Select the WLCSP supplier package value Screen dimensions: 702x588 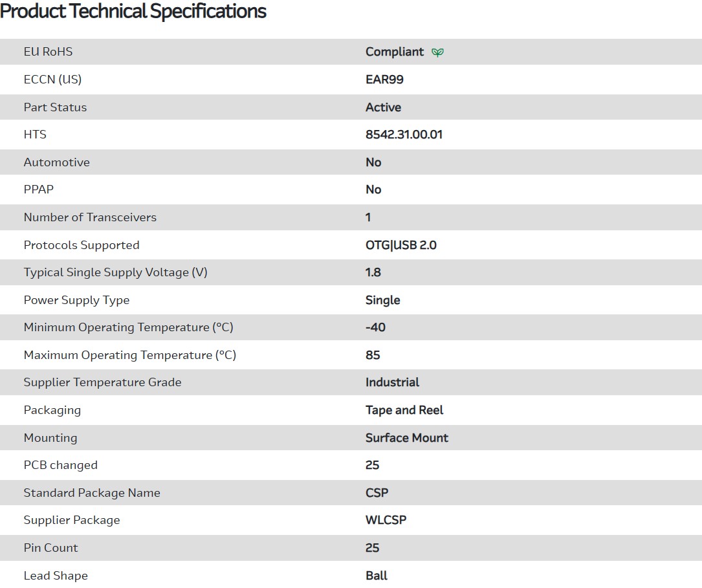(386, 520)
